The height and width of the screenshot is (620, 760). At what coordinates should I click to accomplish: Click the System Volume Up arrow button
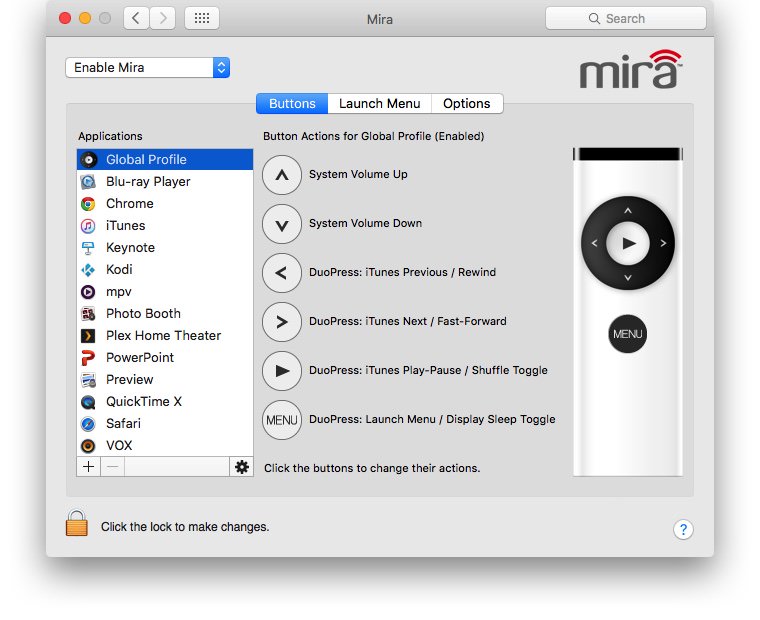(282, 175)
